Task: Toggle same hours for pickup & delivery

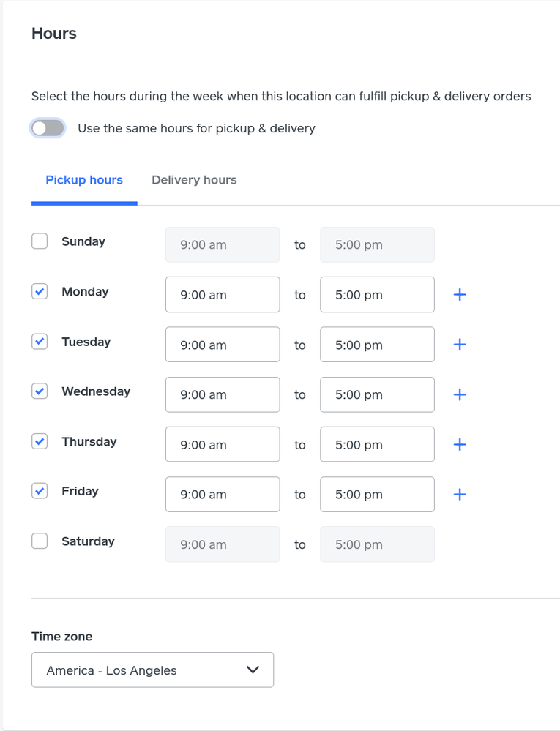Action: click(x=48, y=128)
